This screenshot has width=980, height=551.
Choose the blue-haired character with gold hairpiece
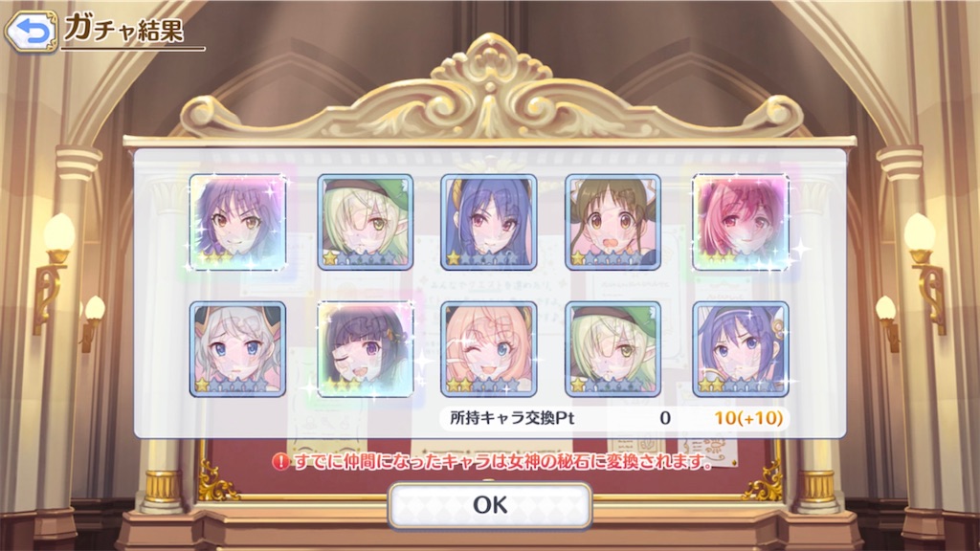[489, 222]
